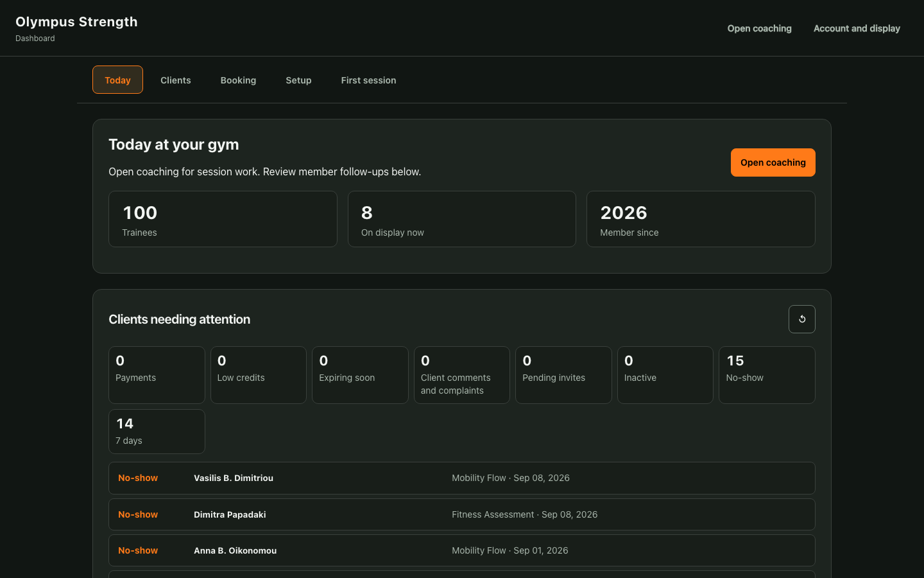Click the 2026 Member since card

[701, 219]
